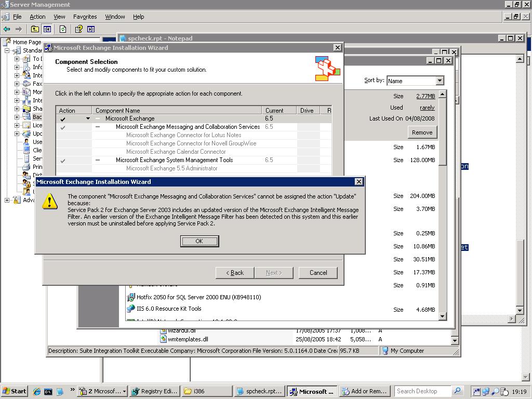This screenshot has width=532, height=399.
Task: Select the Standard Management tree node
Action: click(32, 50)
